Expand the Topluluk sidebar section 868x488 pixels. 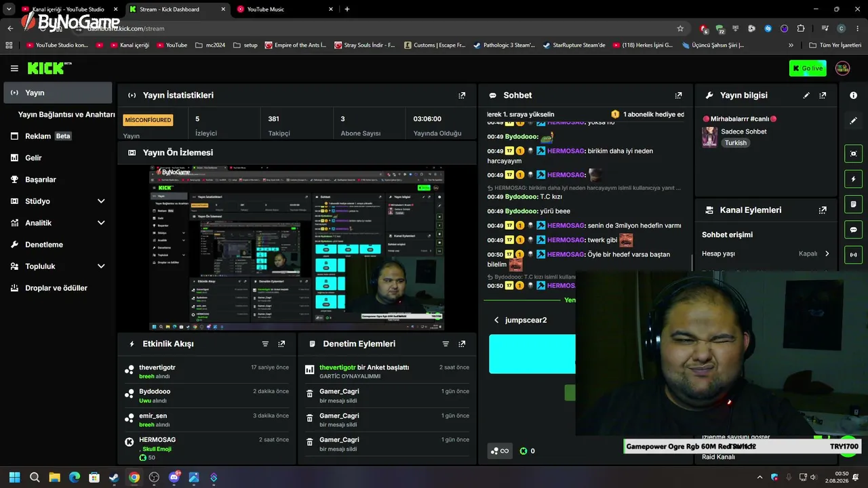101,266
